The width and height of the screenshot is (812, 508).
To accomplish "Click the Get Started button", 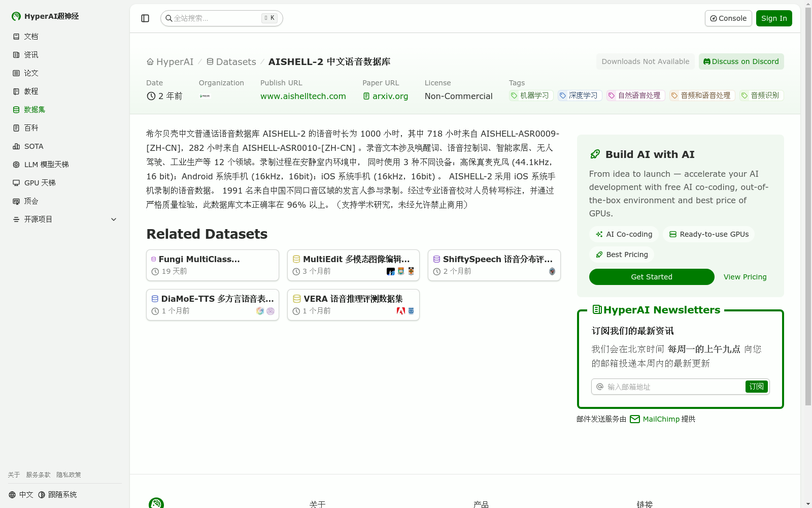I will point(652,277).
